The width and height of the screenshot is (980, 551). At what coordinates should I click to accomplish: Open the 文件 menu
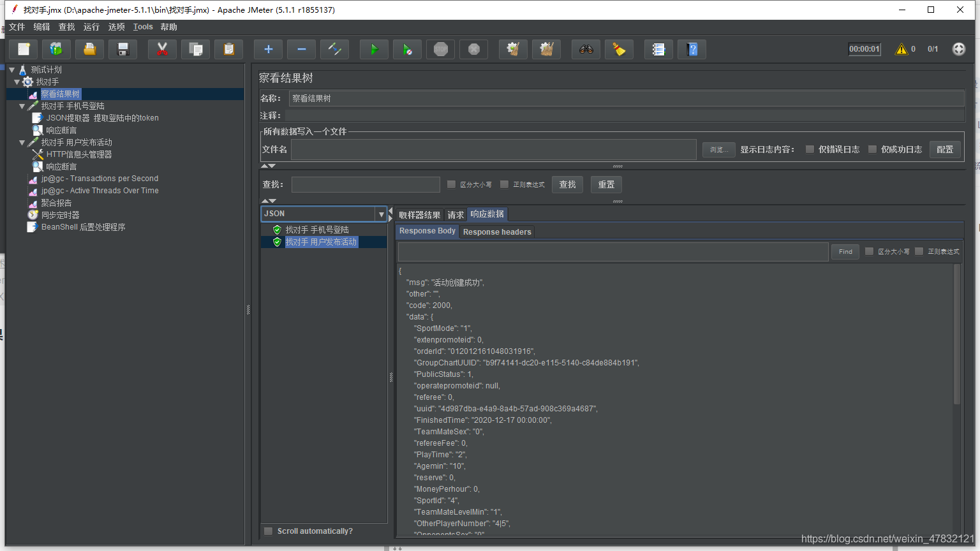tap(17, 27)
